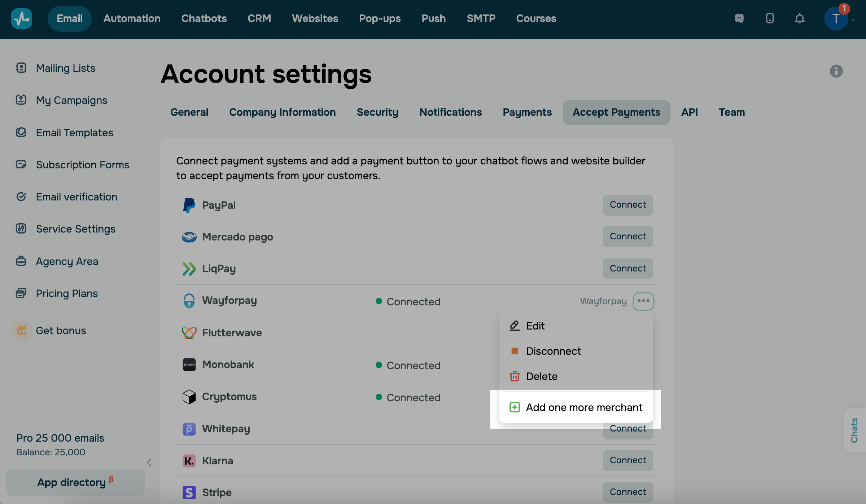866x504 pixels.
Task: Click Add one more merchant
Action: click(x=583, y=407)
